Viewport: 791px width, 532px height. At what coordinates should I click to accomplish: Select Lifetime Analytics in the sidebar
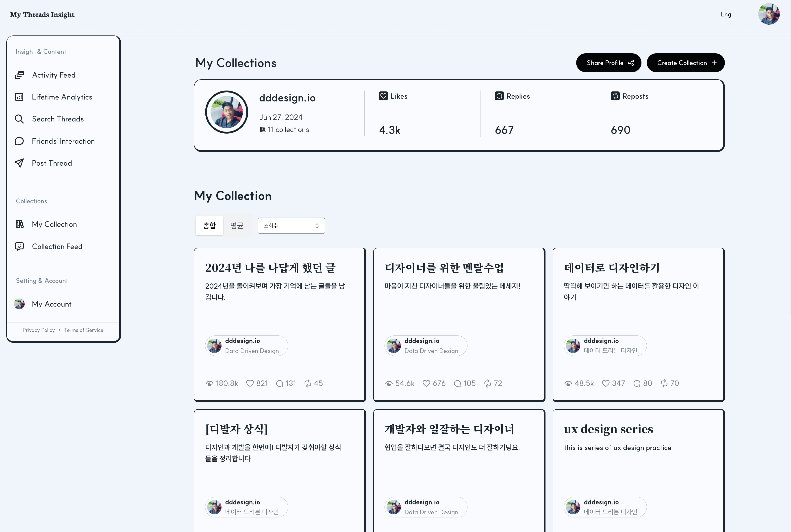pos(62,97)
